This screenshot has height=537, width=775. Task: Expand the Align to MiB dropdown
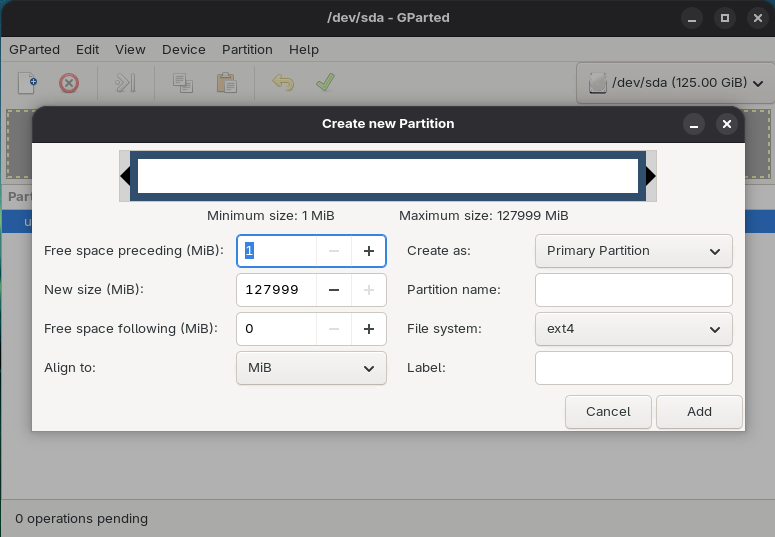point(311,368)
